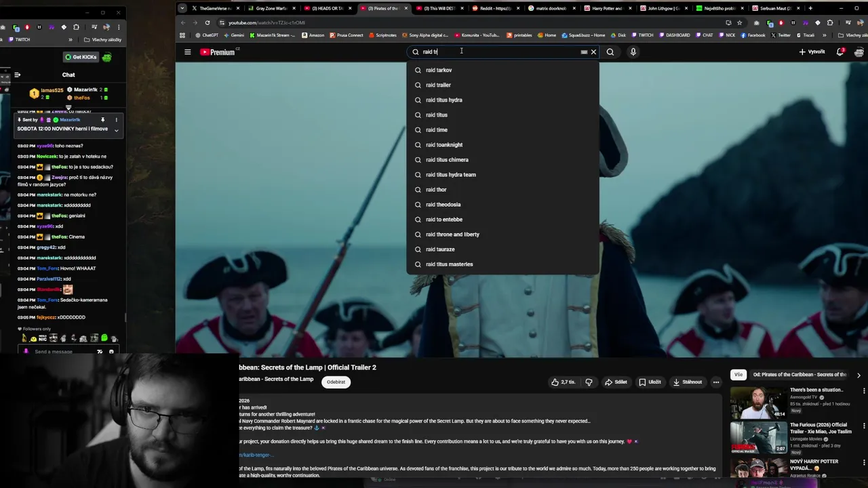Pick the suggestion 'raid trailer'
Viewport: 868px width, 488px height.
(x=502, y=85)
